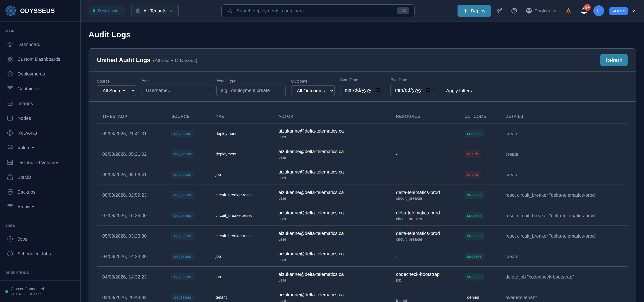The height and width of the screenshot is (302, 644).
Task: Click the Volumes database icon
Action: (x=10, y=147)
